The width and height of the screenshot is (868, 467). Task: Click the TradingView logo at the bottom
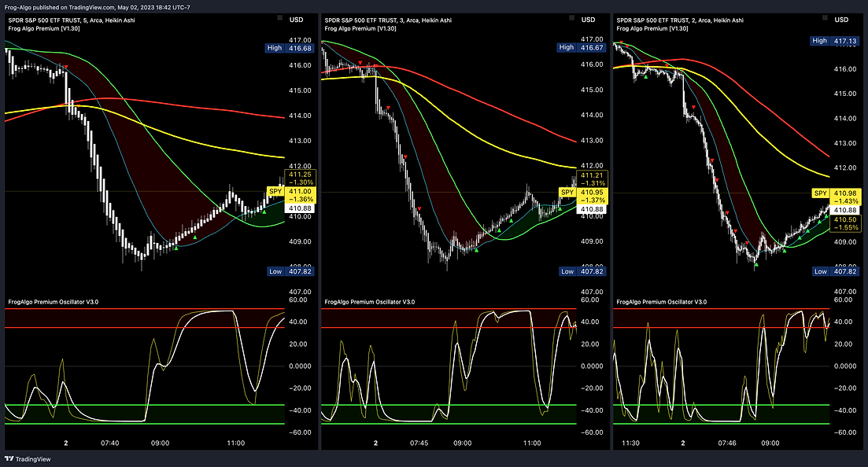[28, 458]
